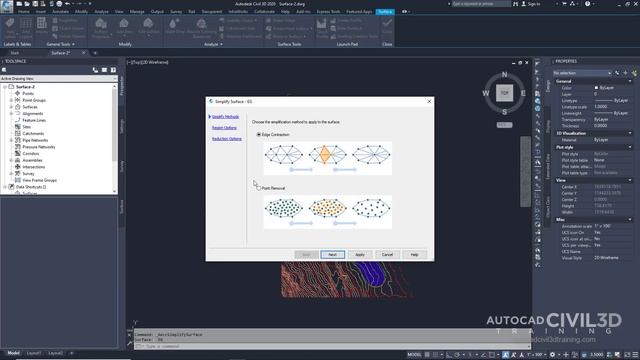640x360 pixels.
Task: Click the MODEL status bar button
Action: [414, 354]
